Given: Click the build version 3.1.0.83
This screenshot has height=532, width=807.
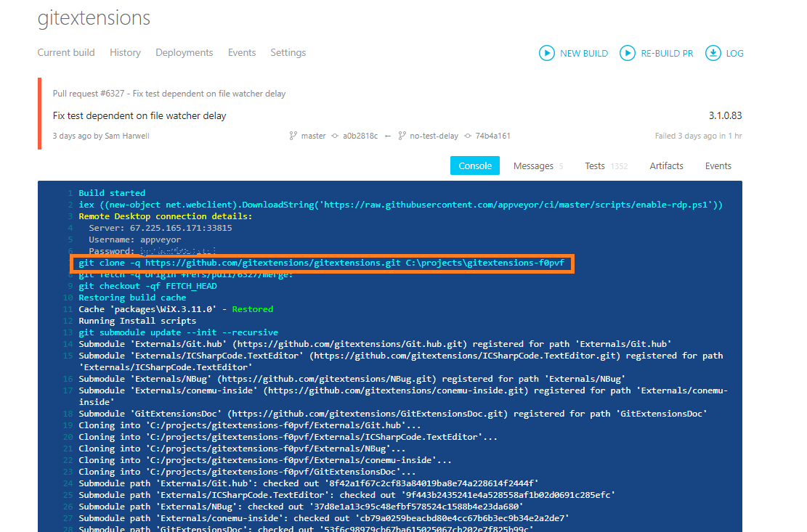Looking at the screenshot, I should pos(725,115).
